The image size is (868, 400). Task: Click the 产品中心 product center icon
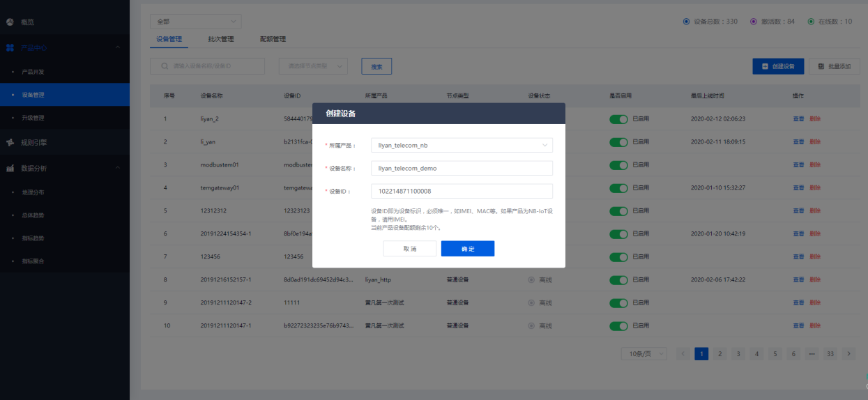coord(10,48)
